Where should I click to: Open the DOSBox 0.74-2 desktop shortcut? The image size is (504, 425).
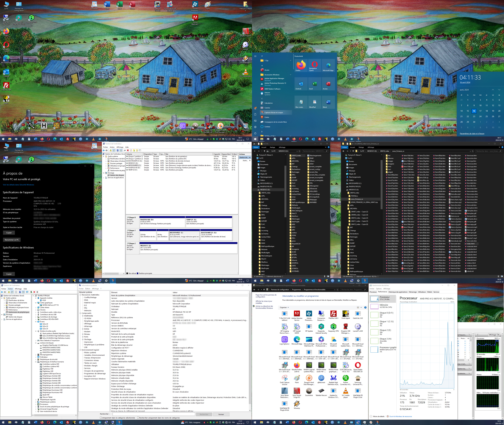tap(57, 127)
